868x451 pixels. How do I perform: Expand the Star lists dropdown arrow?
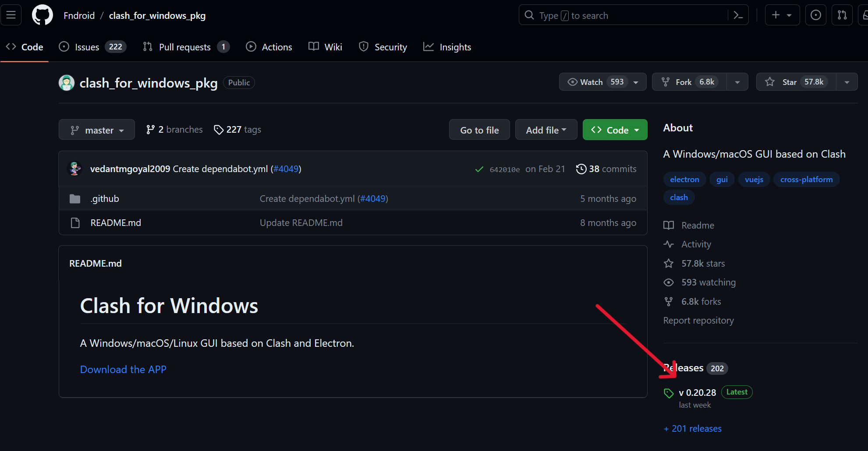[x=847, y=82]
